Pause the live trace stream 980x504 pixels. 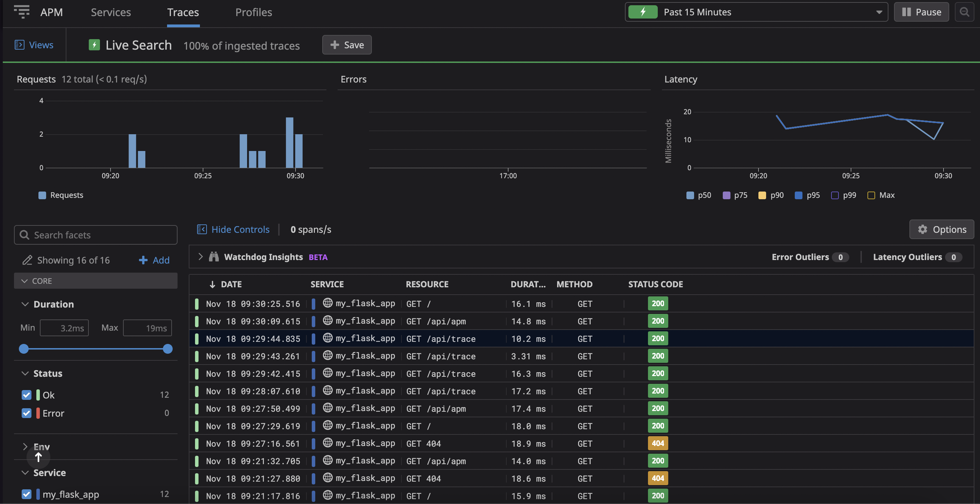point(921,12)
